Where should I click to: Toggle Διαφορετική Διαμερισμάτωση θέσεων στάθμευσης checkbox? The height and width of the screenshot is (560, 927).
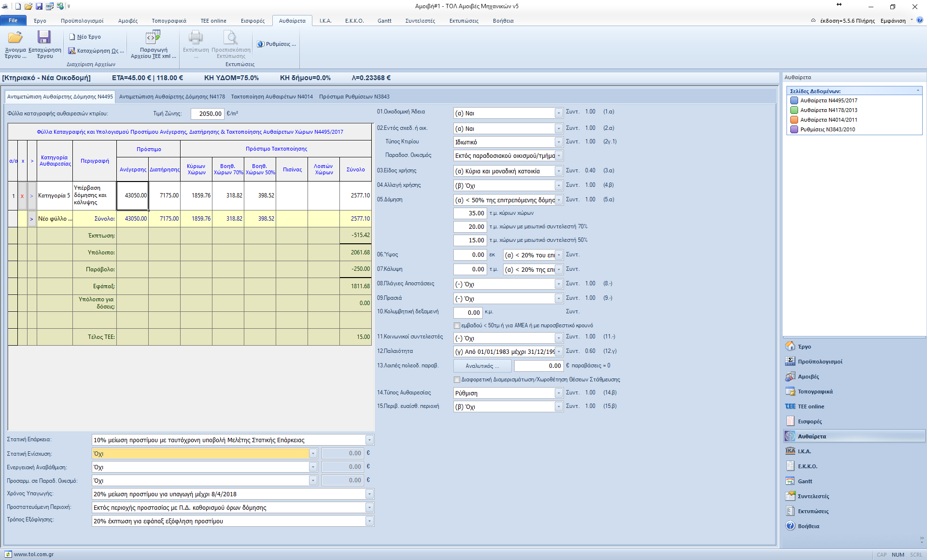[x=457, y=380]
